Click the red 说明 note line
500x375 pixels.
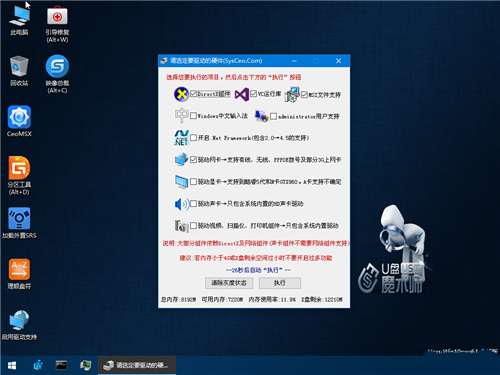pyautogui.click(x=256, y=243)
